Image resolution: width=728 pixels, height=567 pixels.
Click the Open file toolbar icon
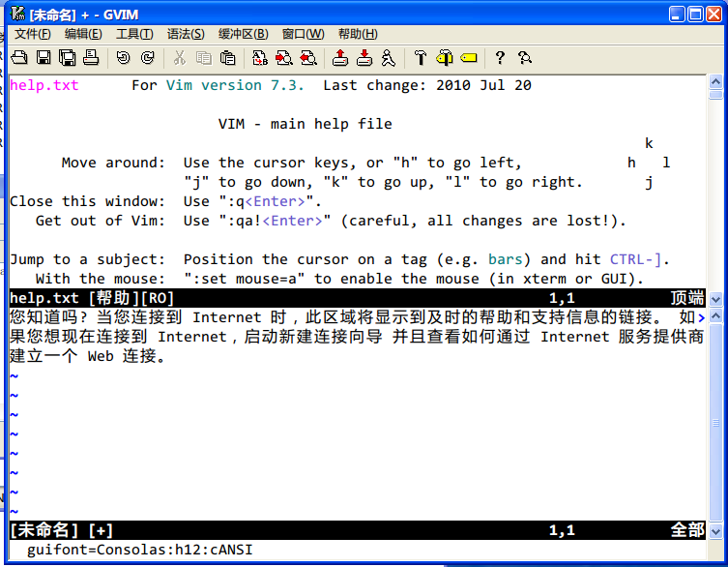19,58
